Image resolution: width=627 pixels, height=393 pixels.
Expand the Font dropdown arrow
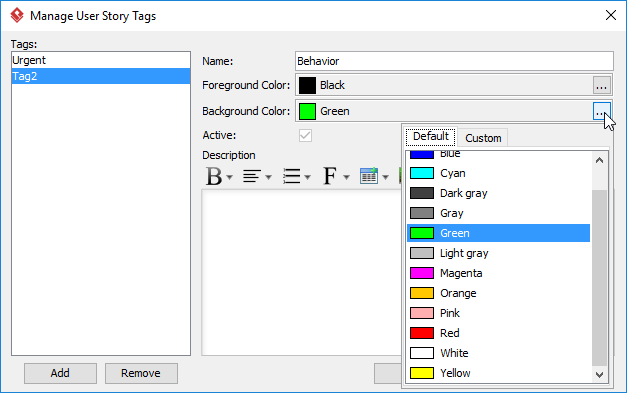[x=346, y=177]
